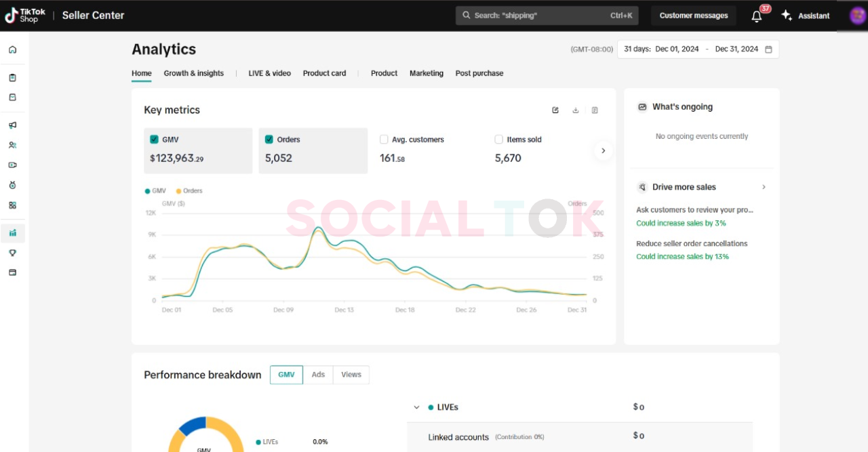
Task: Enable the Avg. customers checkbox
Action: pyautogui.click(x=384, y=140)
